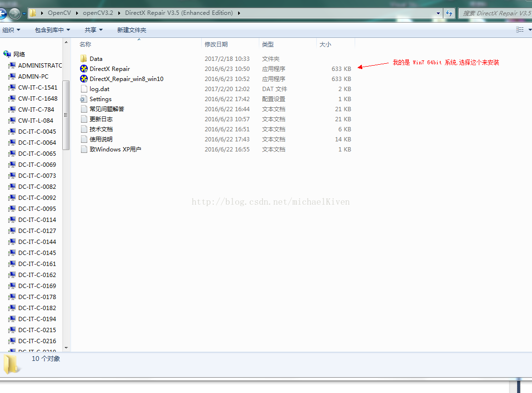Expand the arrow after OpenCV breadcrumb

(77, 13)
